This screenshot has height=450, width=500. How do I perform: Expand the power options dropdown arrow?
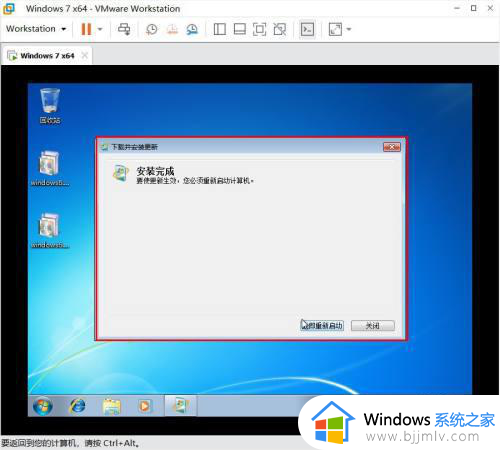(x=100, y=29)
